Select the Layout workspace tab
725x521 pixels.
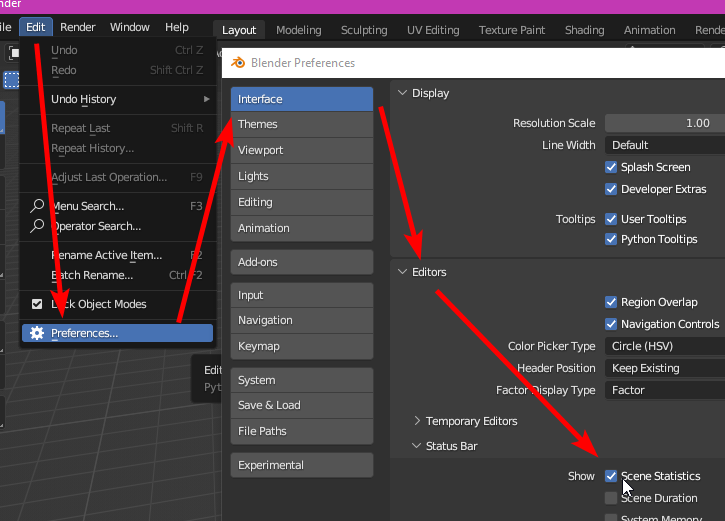pyautogui.click(x=239, y=30)
